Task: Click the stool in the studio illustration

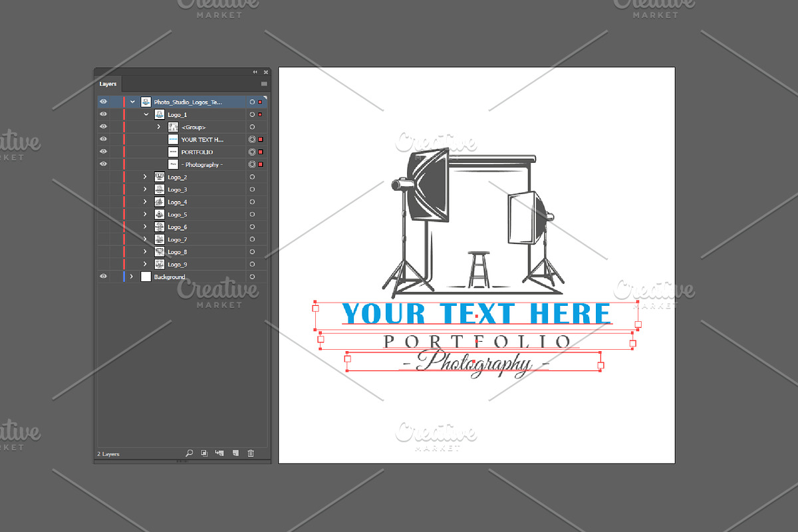Action: pyautogui.click(x=479, y=268)
